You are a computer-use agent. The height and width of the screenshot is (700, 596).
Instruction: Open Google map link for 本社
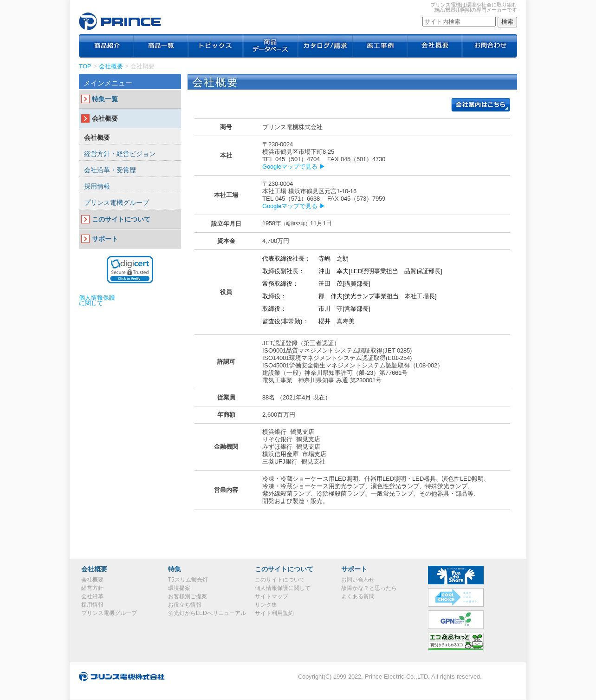(293, 167)
